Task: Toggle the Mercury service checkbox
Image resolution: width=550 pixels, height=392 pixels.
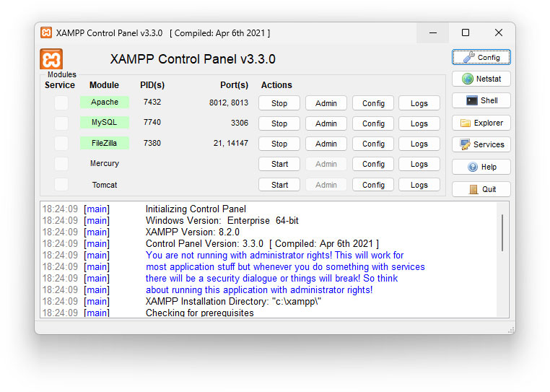Action: pos(61,164)
